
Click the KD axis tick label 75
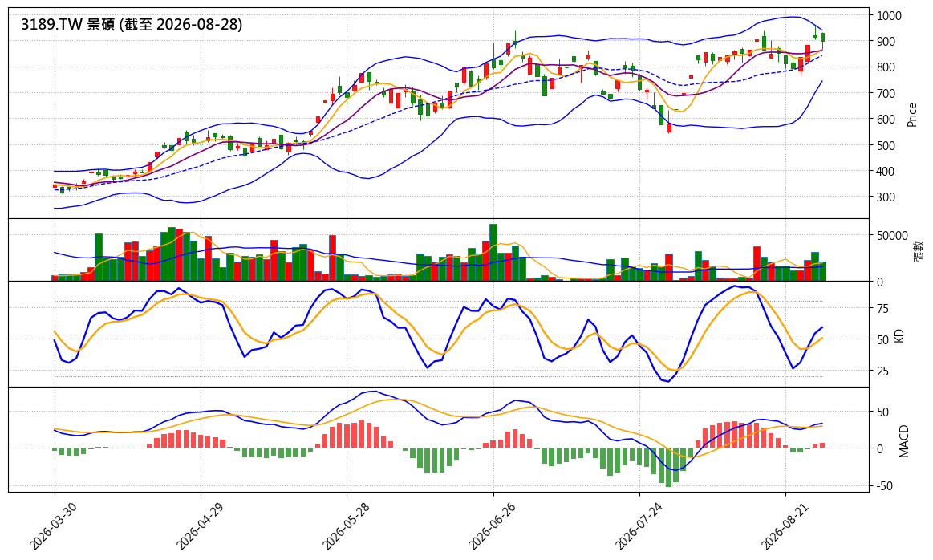pos(883,308)
